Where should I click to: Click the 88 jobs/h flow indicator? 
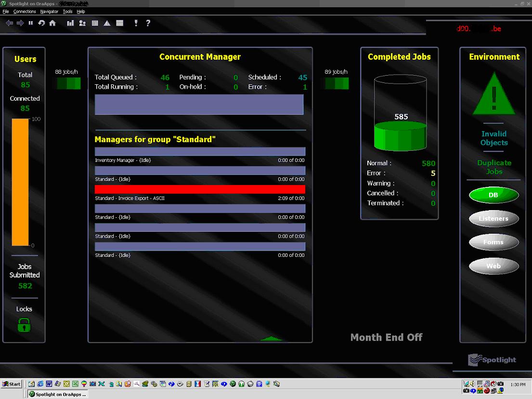click(68, 83)
